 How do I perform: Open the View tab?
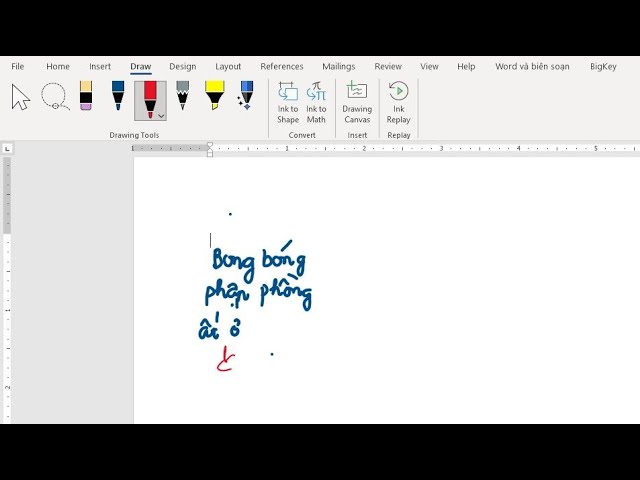[x=429, y=67]
